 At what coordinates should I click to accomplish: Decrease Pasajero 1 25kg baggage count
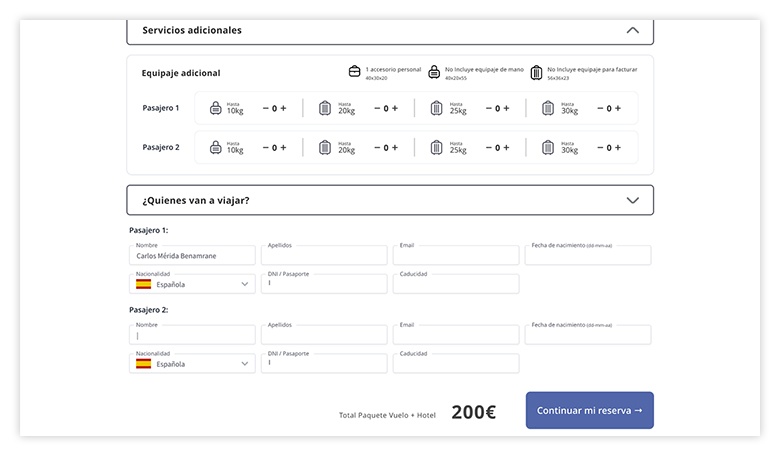[488, 108]
